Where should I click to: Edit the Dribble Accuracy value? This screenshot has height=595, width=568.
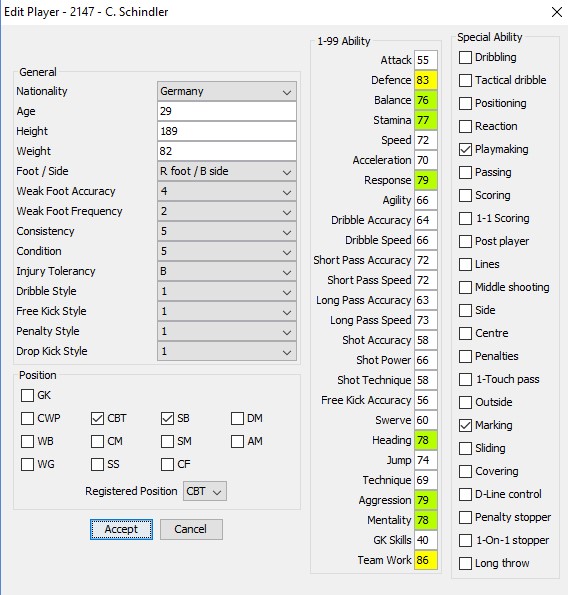pos(426,220)
